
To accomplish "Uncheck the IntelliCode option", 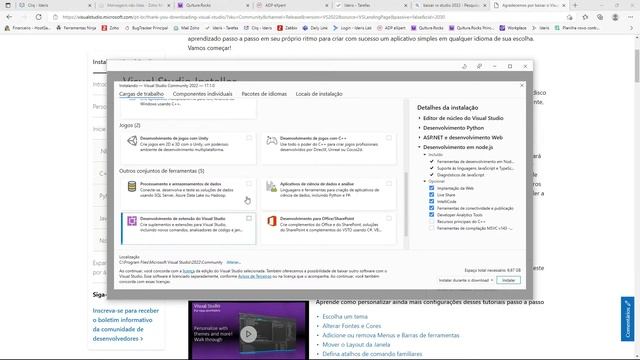I will coord(431,201).
